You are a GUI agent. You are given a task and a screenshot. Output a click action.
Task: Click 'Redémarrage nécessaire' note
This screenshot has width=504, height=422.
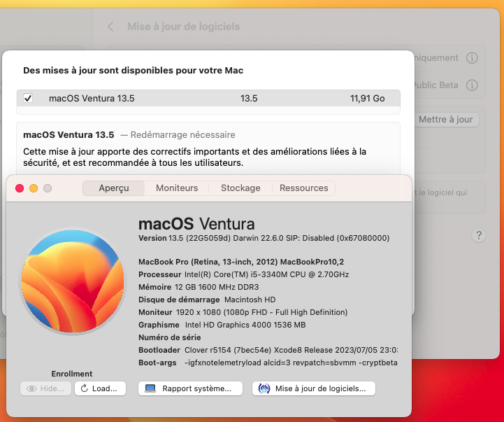click(182, 134)
